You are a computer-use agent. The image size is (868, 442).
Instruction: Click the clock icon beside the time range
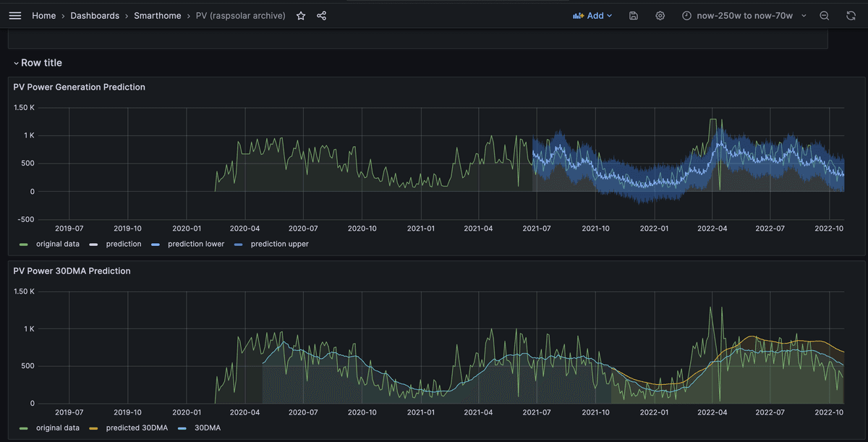(x=686, y=15)
